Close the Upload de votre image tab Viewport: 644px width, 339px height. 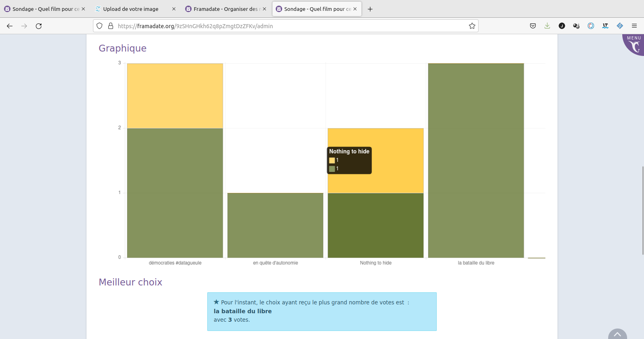coord(174,9)
